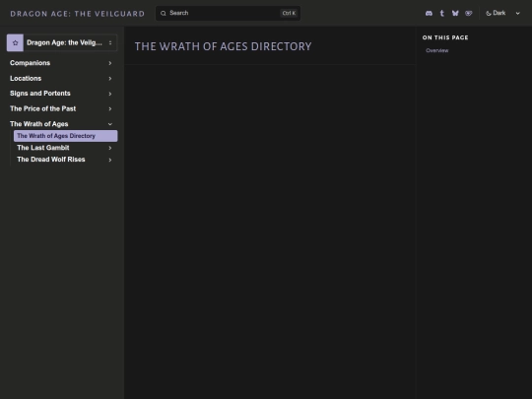
Task: Select Signs and Portents in sidebar
Action: tap(40, 94)
